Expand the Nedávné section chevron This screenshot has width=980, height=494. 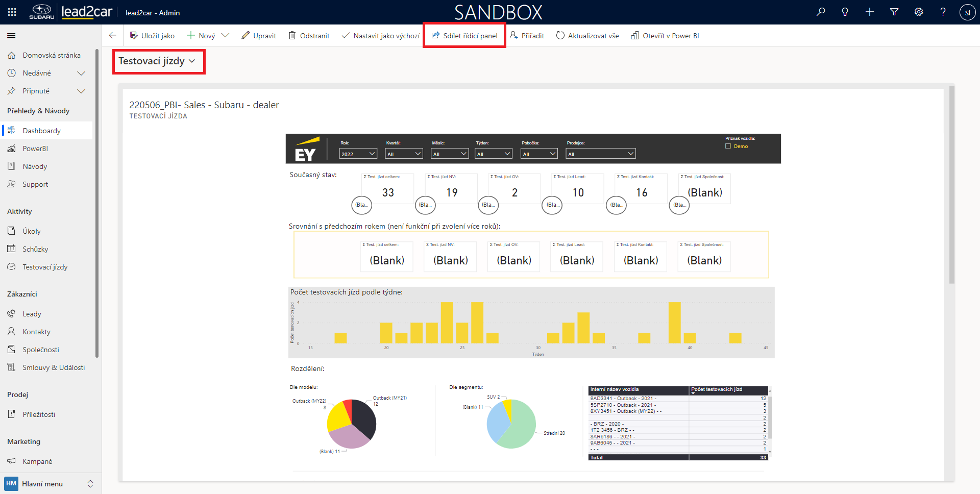[x=81, y=73]
